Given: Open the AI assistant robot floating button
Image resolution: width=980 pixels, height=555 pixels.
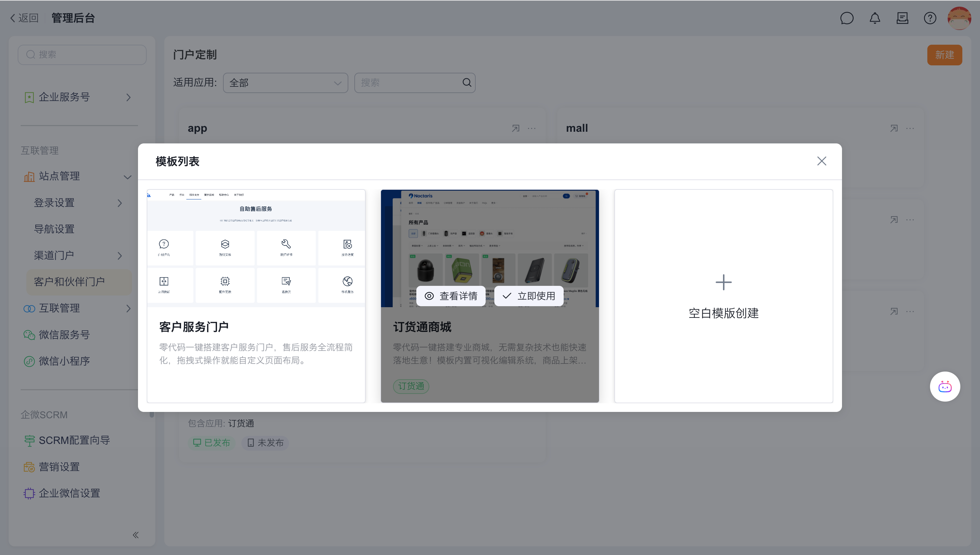Looking at the screenshot, I should (945, 387).
